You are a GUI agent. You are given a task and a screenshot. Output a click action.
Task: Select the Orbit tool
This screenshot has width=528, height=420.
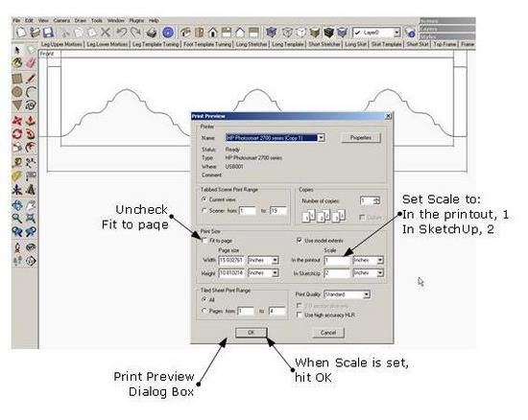(x=17, y=205)
